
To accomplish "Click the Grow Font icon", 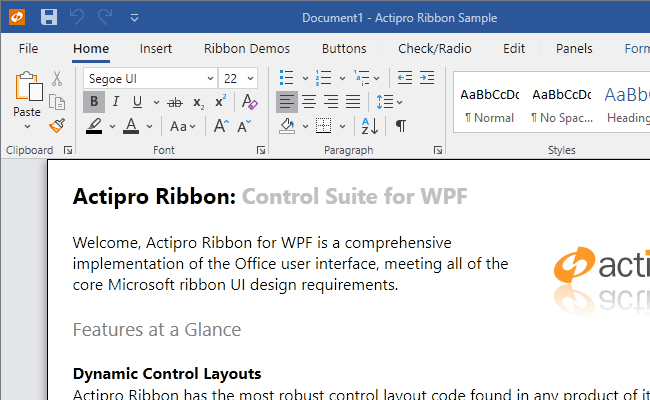I will tap(221, 126).
